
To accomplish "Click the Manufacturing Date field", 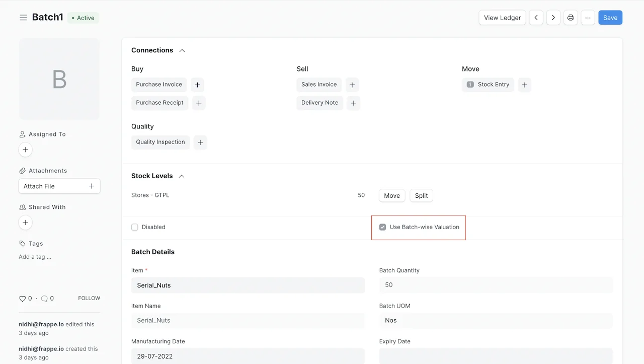I will pos(248,356).
